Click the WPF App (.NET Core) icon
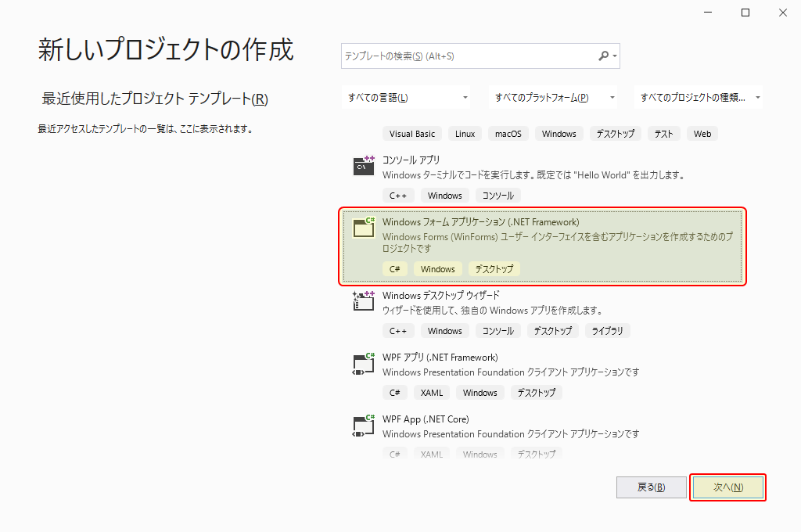 364,425
